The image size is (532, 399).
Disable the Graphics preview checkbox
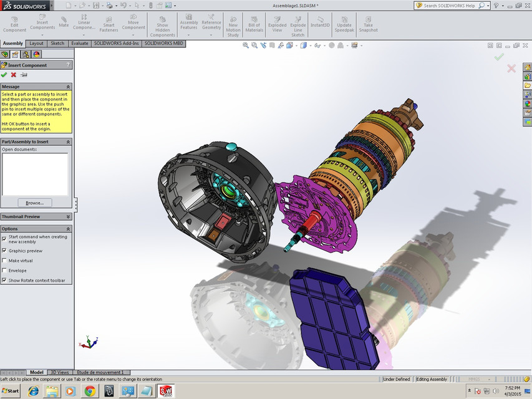[x=4, y=251]
